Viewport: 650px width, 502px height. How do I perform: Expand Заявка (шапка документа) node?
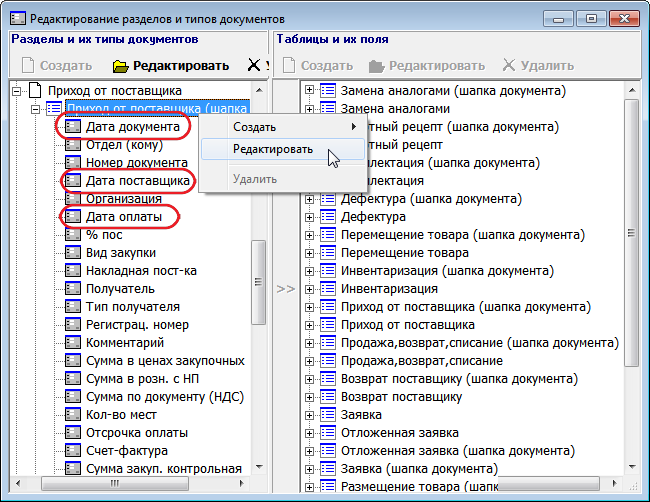[x=309, y=469]
